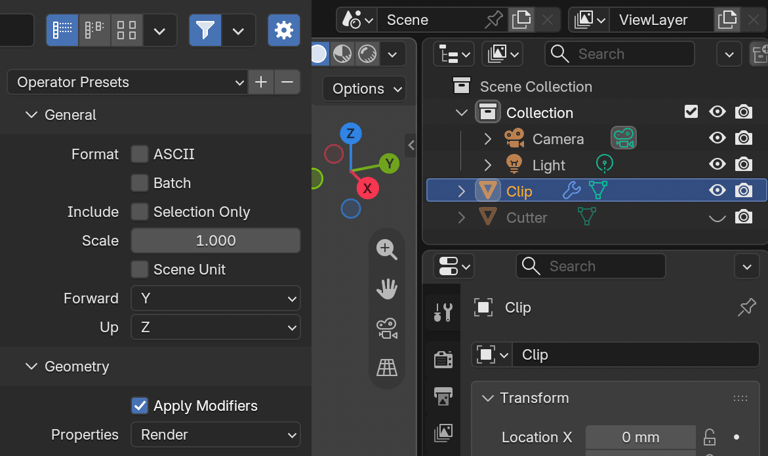Viewport: 768px width, 456px height.
Task: Toggle sidebar with small arrow tab
Action: coord(411,145)
